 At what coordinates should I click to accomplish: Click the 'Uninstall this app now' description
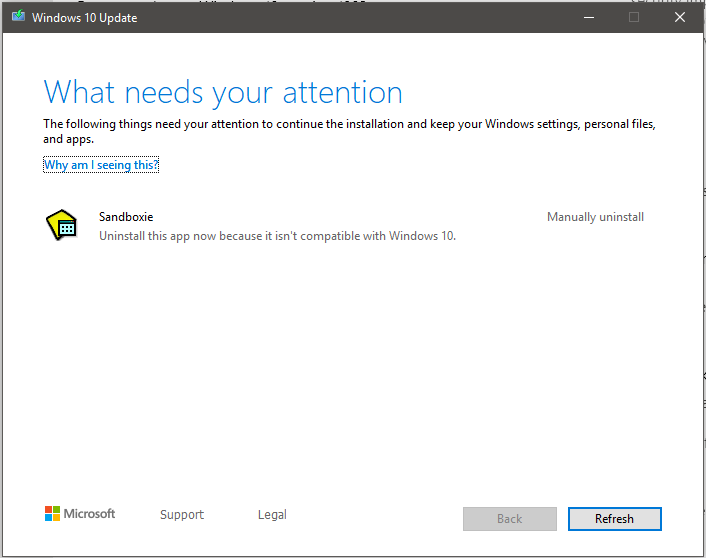[277, 236]
